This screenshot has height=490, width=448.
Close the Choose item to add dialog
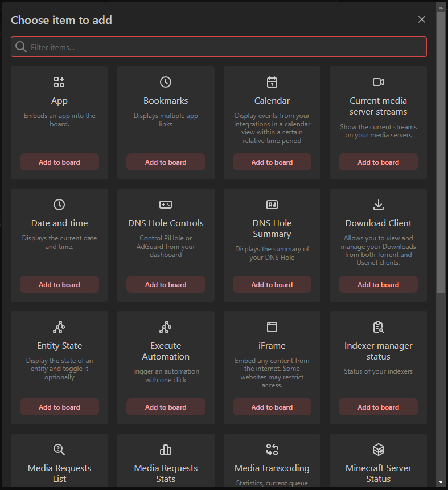pos(421,19)
